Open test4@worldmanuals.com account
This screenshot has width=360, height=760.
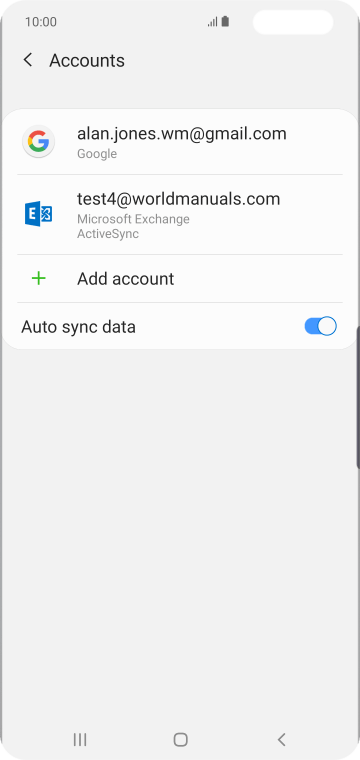(180, 214)
